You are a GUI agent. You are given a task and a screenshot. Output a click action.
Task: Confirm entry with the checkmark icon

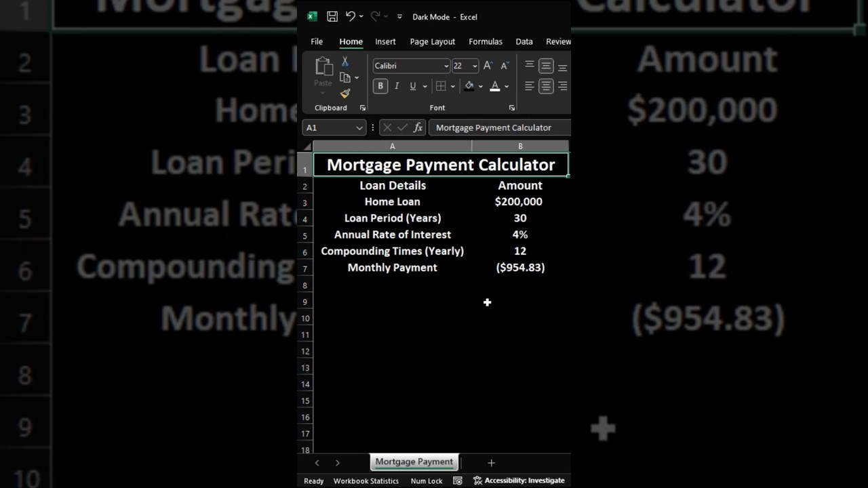pos(403,127)
